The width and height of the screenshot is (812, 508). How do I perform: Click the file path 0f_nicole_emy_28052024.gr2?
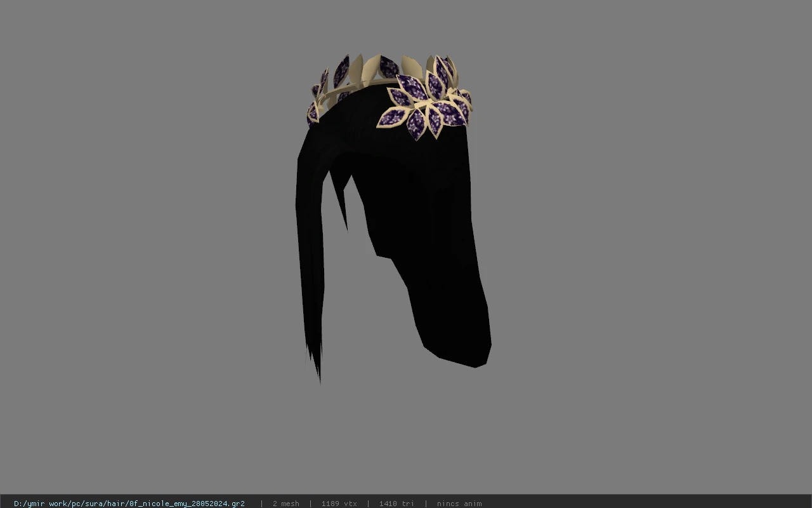tap(129, 504)
